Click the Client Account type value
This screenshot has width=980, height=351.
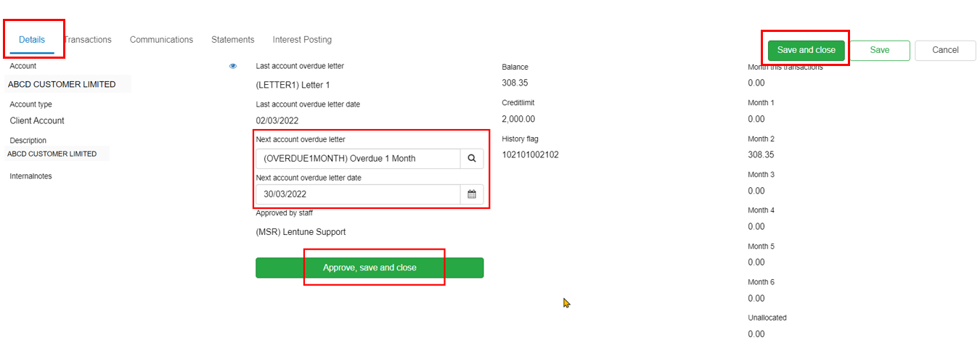pos(37,120)
